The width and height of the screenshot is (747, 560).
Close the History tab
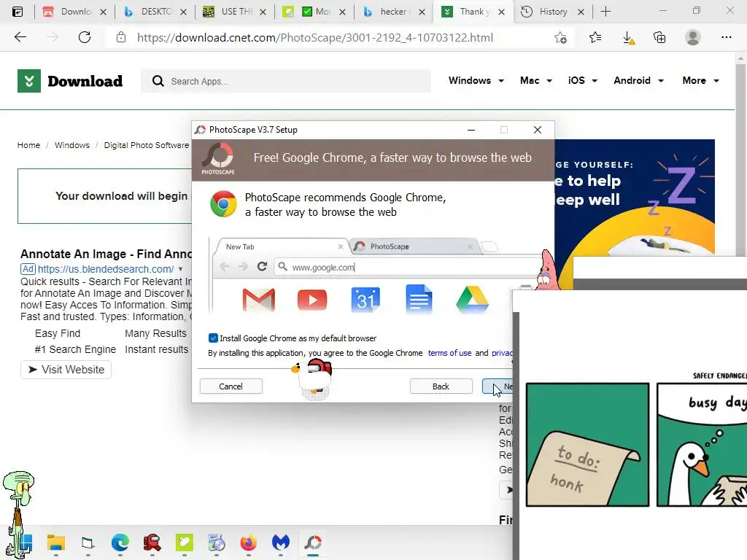581,12
